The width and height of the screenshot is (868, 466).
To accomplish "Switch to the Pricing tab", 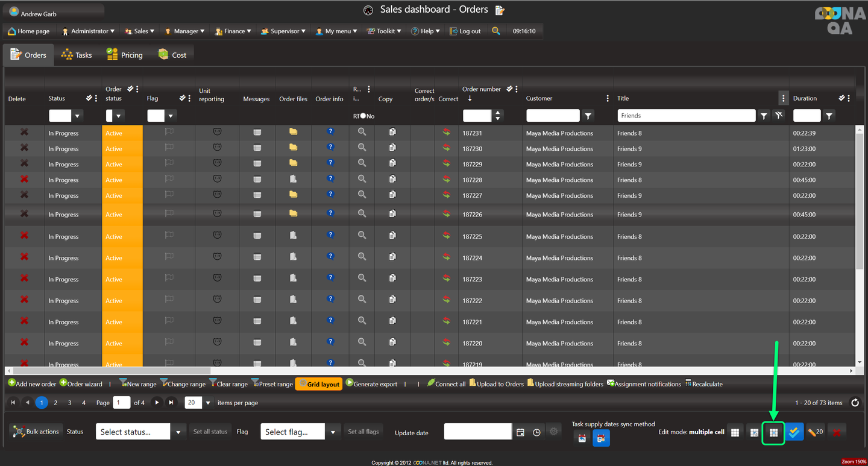I will click(x=125, y=55).
